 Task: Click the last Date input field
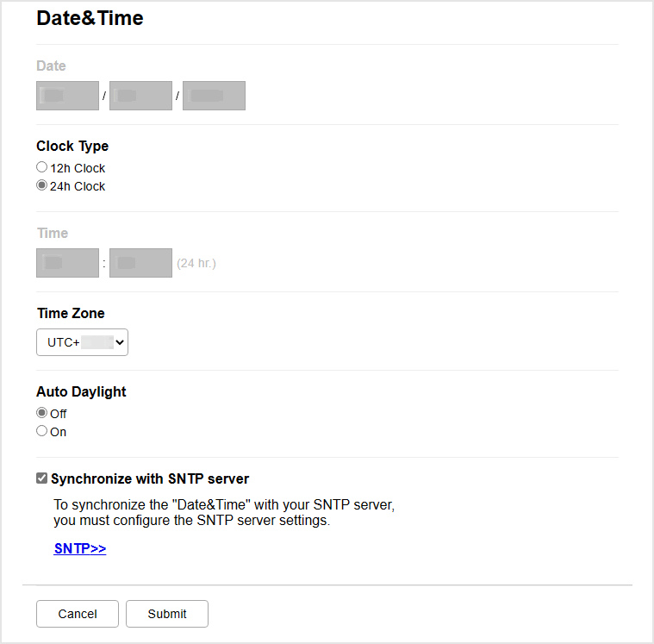214,96
